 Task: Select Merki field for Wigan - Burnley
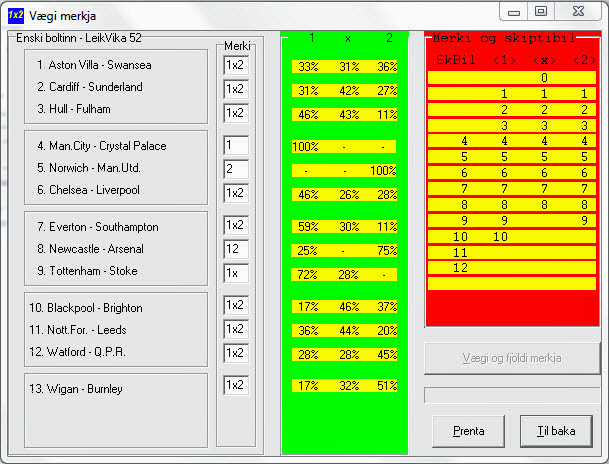pyautogui.click(x=236, y=385)
